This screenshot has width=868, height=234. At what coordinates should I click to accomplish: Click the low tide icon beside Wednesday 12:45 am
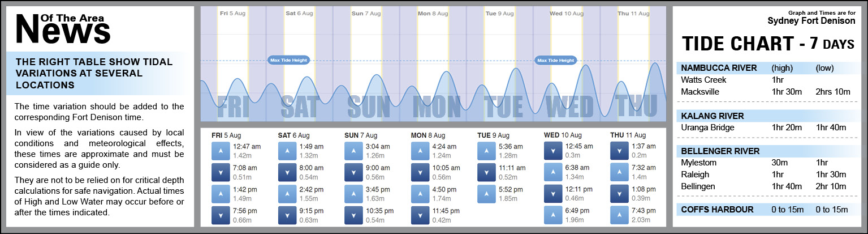[x=553, y=151]
